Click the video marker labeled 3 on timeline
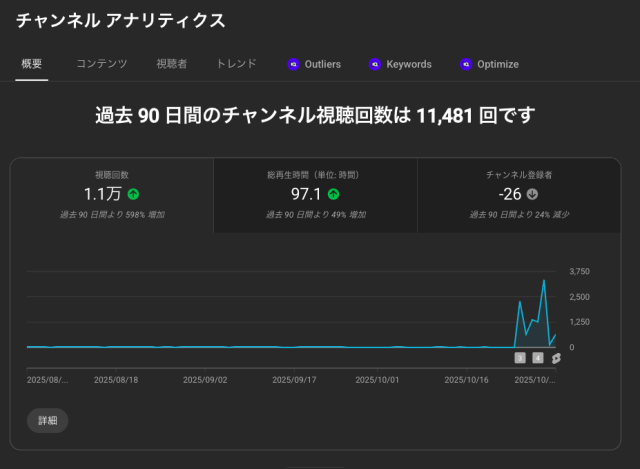Screen dimensions: 640x469 pyautogui.click(x=520, y=358)
